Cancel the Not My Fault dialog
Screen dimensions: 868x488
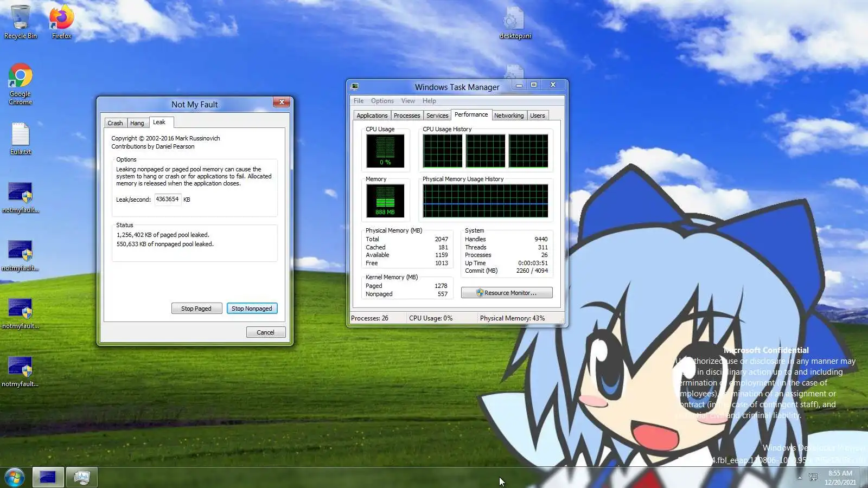[266, 332]
